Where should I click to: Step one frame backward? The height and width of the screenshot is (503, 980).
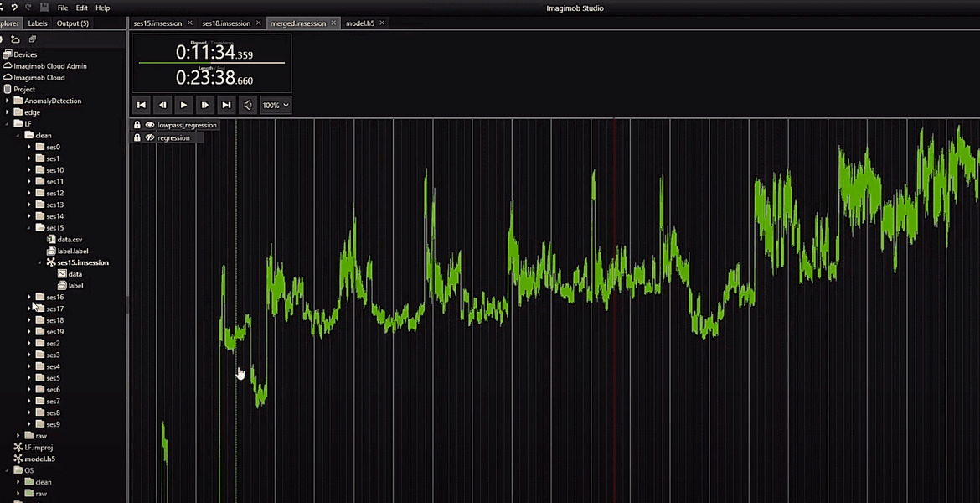click(162, 105)
